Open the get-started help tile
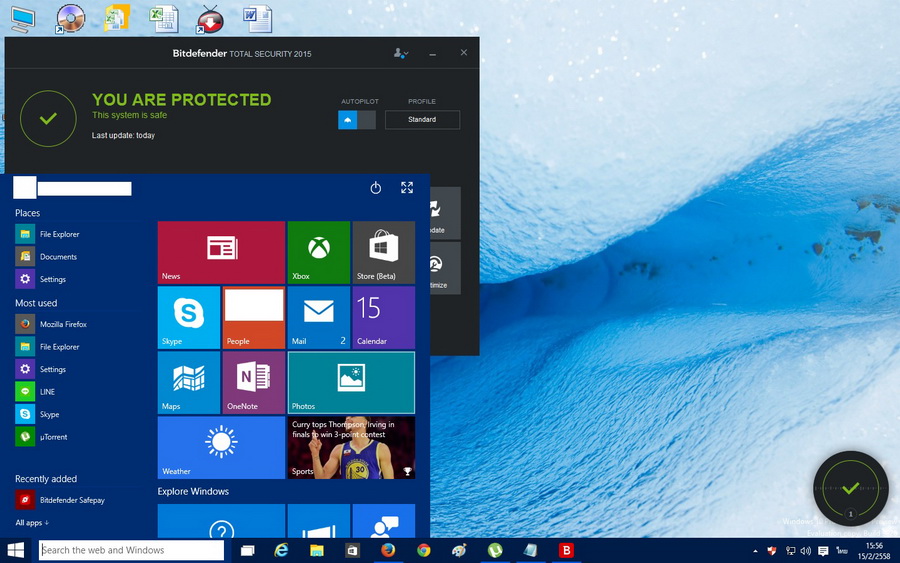The height and width of the screenshot is (563, 900). (x=221, y=521)
